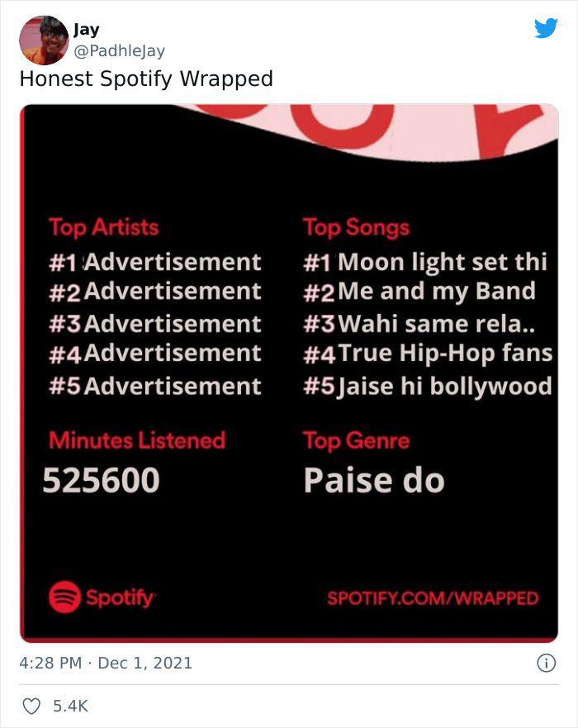Open the Spotify wordmark text
The width and height of the screenshot is (578, 728).
[120, 598]
